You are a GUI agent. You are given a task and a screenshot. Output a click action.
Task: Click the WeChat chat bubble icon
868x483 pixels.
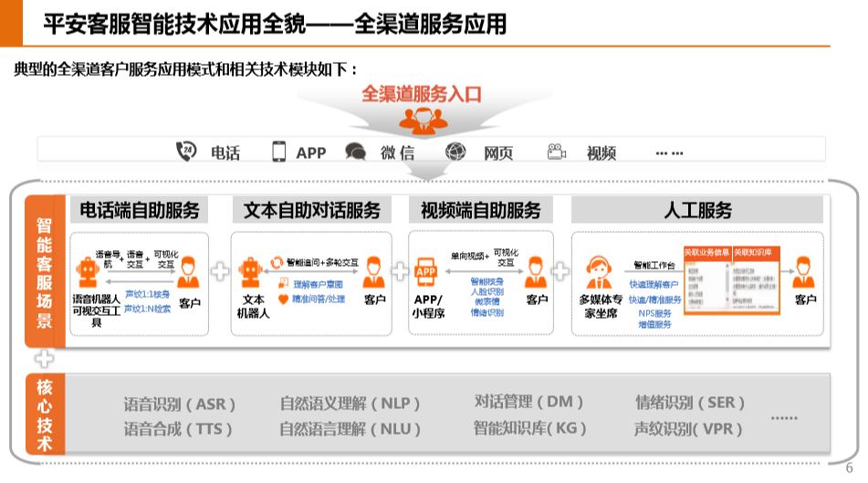[356, 152]
